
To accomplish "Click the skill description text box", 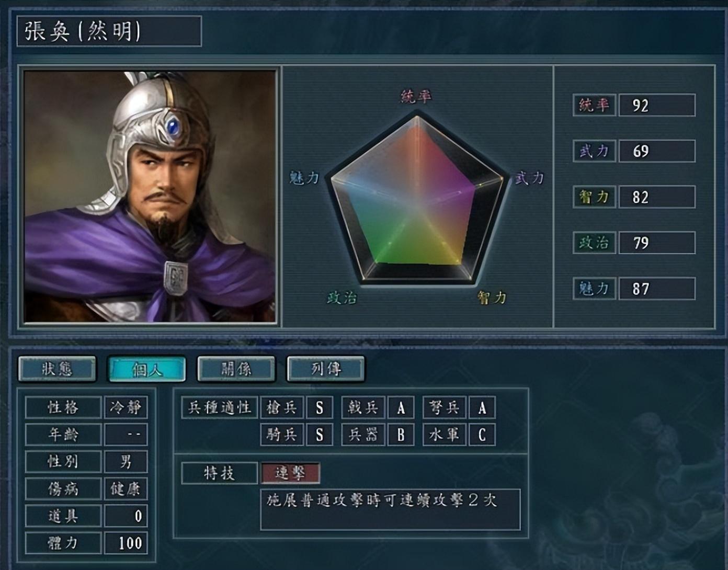I will click(391, 509).
